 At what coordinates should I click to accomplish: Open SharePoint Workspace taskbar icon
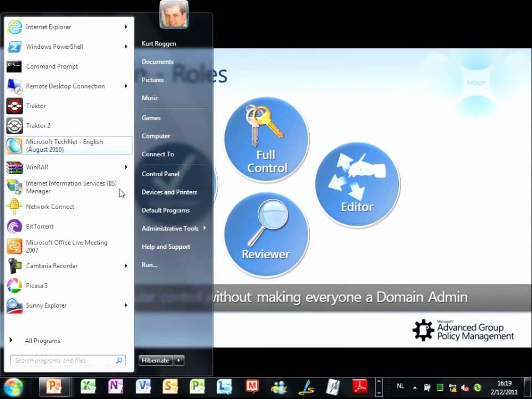(x=170, y=386)
